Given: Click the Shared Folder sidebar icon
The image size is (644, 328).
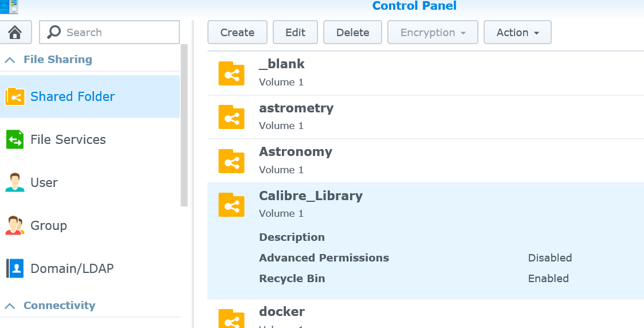Looking at the screenshot, I should [x=15, y=96].
